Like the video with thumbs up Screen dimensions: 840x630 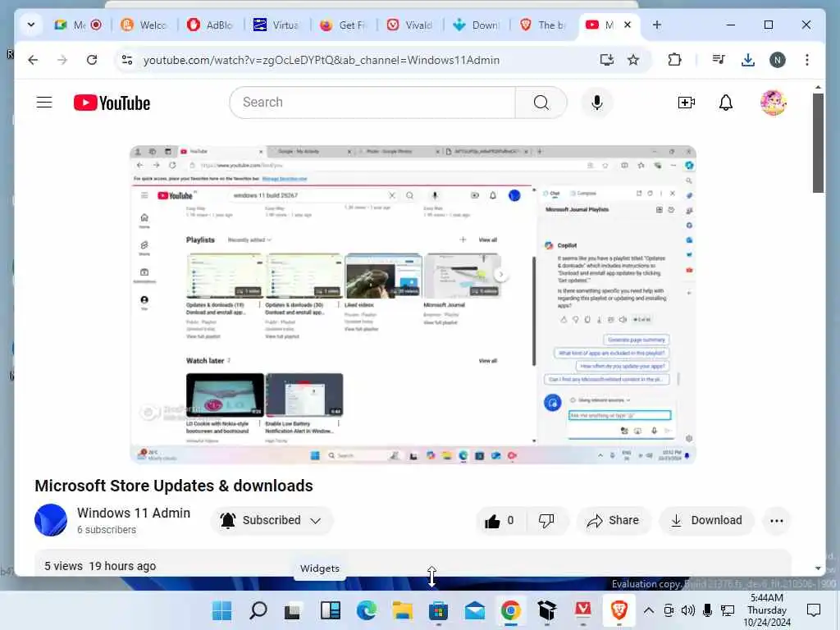[x=500, y=521]
